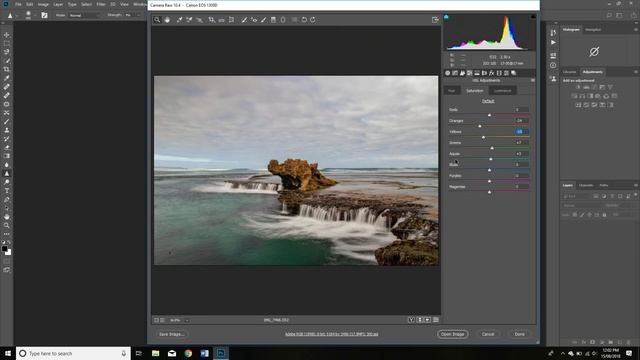Click the taskbar search box
640x360 pixels.
[x=73, y=353]
